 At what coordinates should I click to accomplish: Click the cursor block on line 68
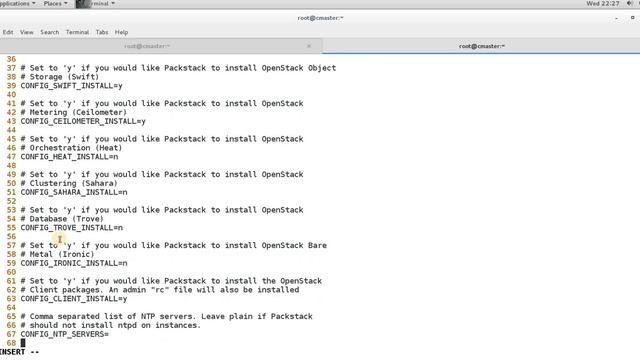click(23, 343)
